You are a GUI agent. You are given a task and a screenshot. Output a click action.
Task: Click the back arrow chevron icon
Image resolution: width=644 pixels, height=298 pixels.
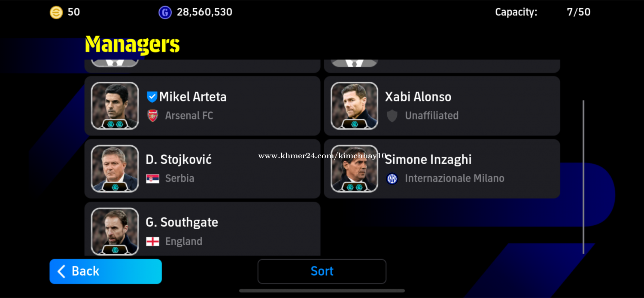coord(61,271)
